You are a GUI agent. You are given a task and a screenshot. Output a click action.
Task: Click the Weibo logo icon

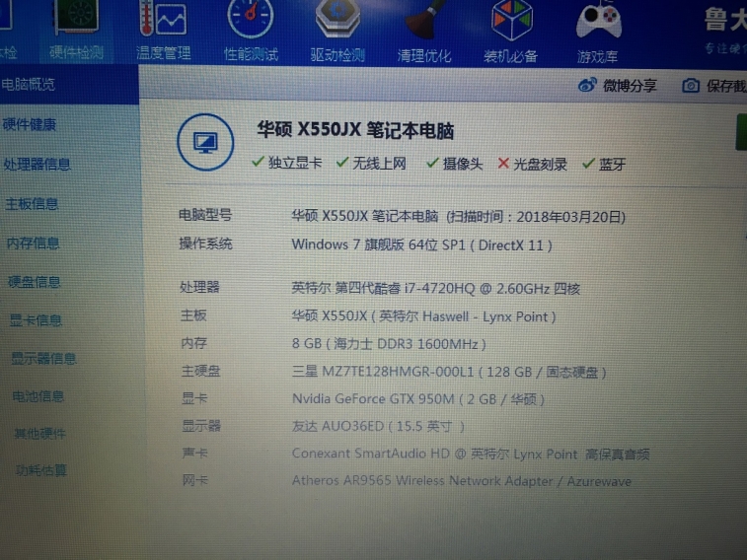coord(587,85)
